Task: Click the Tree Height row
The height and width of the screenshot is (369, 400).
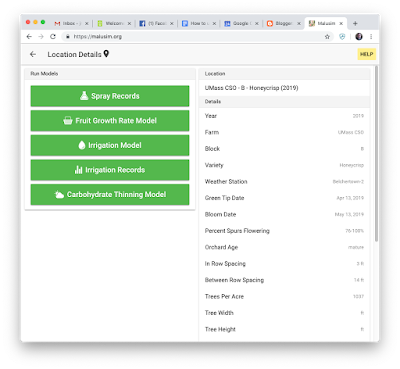Action: click(284, 329)
